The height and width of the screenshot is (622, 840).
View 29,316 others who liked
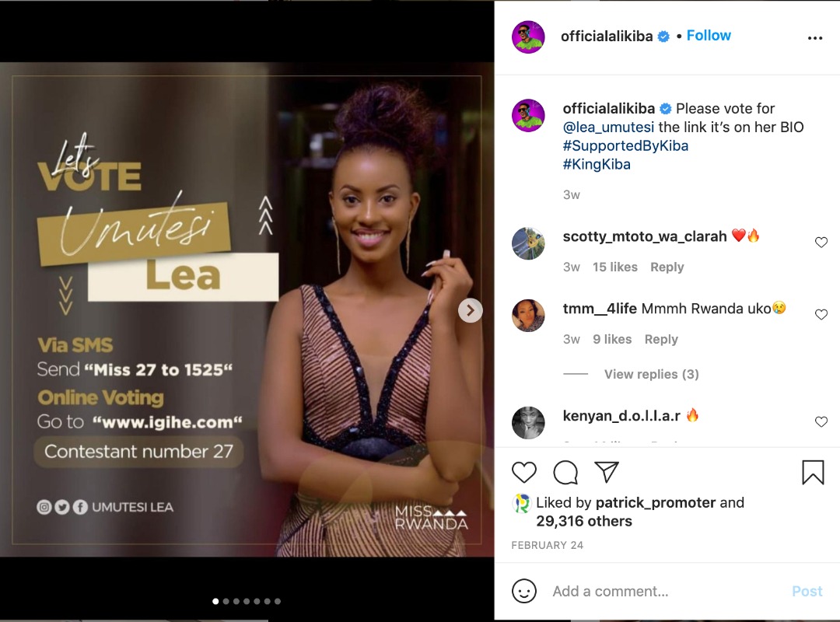coord(584,521)
